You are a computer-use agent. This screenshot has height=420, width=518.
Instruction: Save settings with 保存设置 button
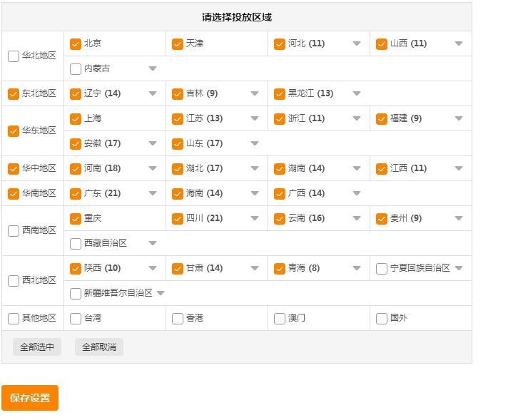coord(30,398)
